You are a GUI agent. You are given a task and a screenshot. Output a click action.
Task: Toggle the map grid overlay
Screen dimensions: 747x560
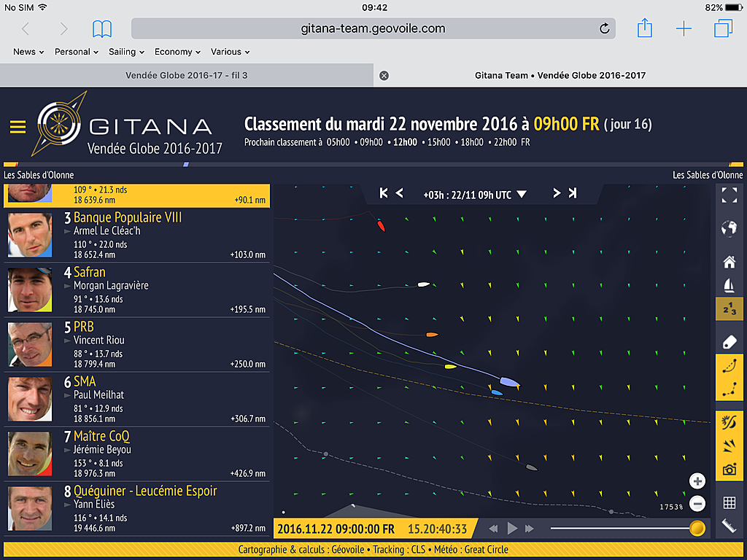(729, 502)
